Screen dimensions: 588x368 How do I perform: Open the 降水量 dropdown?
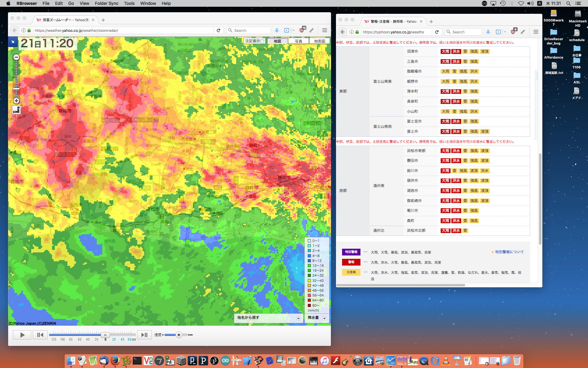point(324,318)
